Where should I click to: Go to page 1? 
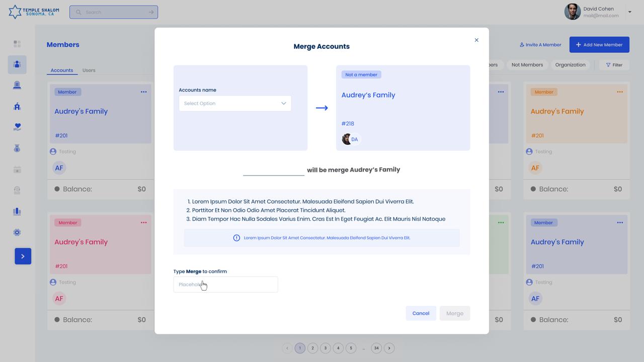[x=300, y=348]
